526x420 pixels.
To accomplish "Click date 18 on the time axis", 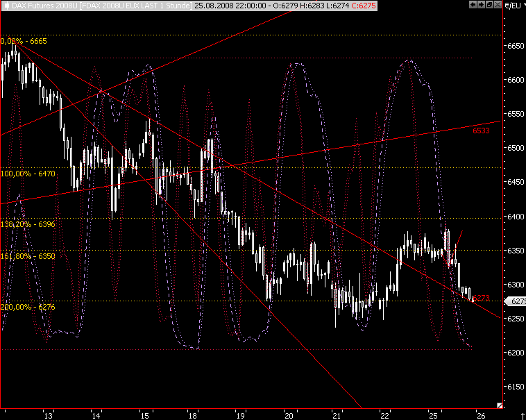I will point(192,416).
